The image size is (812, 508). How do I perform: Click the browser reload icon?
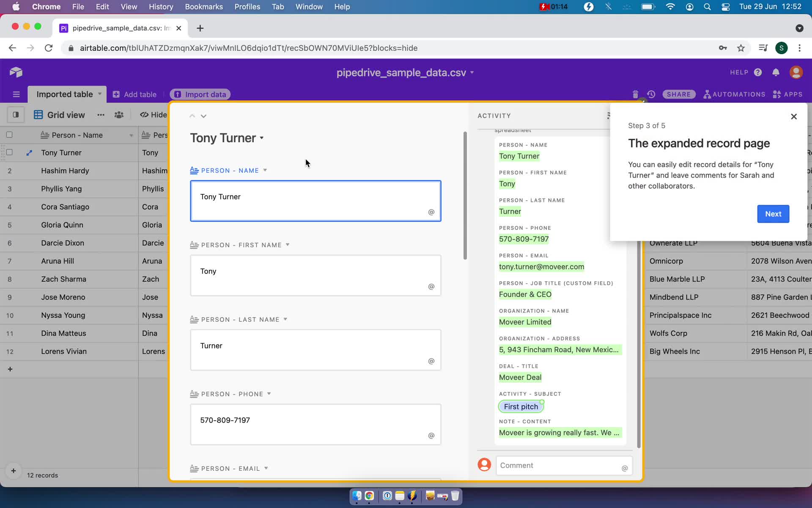(x=49, y=48)
